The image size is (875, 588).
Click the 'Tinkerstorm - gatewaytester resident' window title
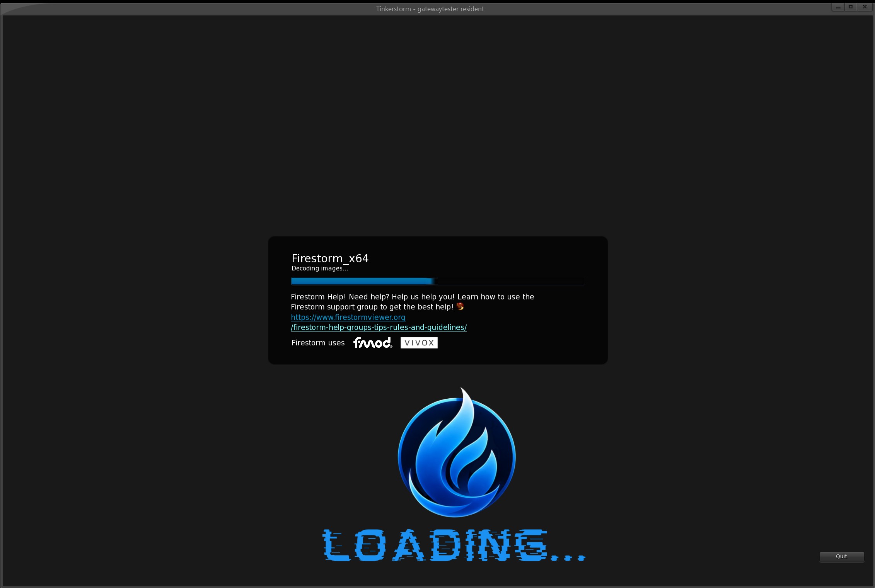pos(430,9)
